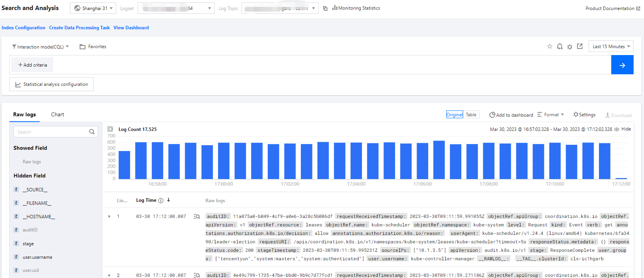Open the Shanghai region dropdown
The height and width of the screenshot is (278, 644).
point(93,8)
